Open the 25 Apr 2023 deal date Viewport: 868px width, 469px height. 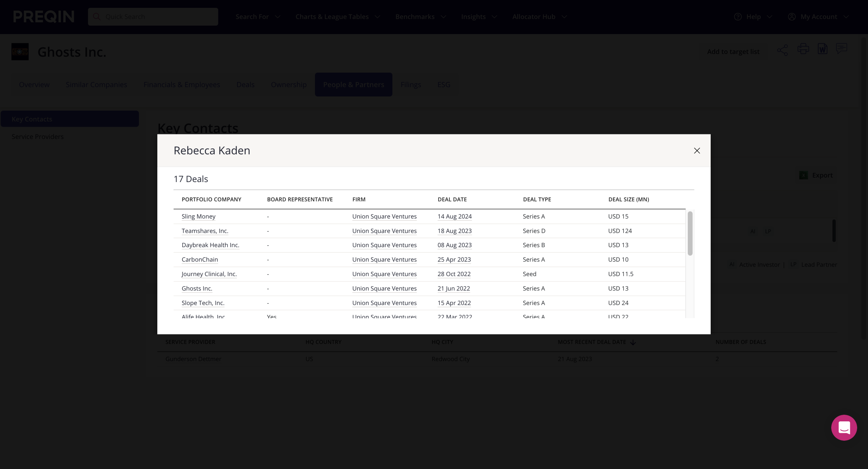454,259
